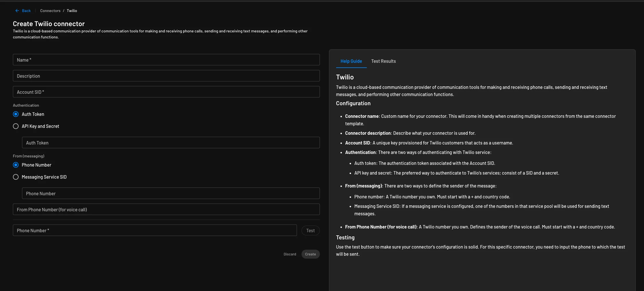Navigate to Connectors via the breadcrumb

click(x=50, y=10)
